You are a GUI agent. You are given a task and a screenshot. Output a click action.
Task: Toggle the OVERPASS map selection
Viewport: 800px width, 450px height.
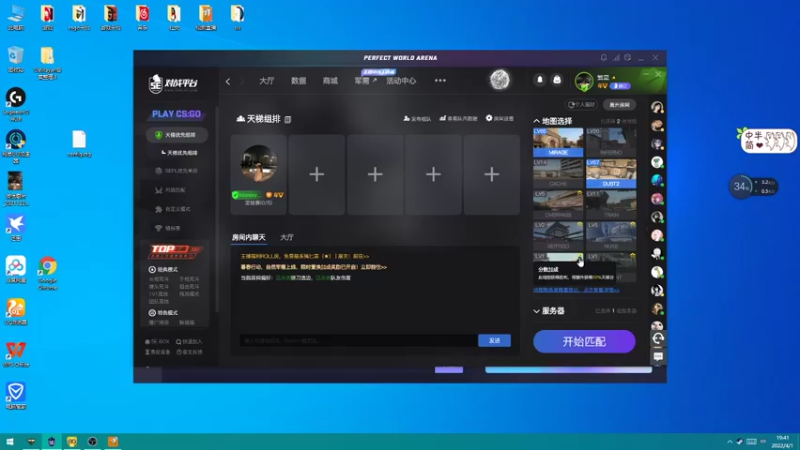(x=558, y=205)
